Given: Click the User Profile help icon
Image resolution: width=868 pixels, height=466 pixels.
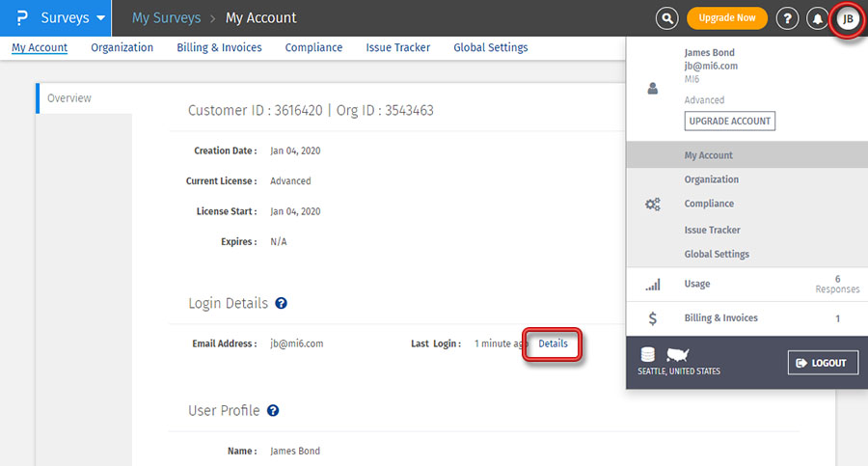Looking at the screenshot, I should click(x=273, y=411).
